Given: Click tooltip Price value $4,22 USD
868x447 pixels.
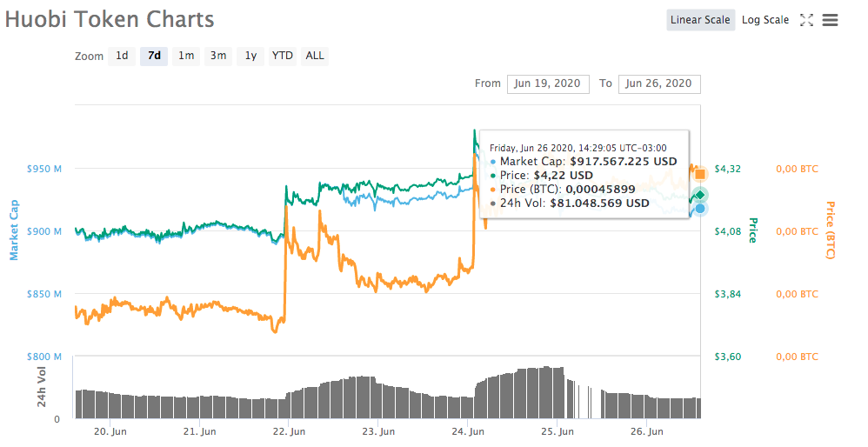Looking at the screenshot, I should (x=563, y=176).
